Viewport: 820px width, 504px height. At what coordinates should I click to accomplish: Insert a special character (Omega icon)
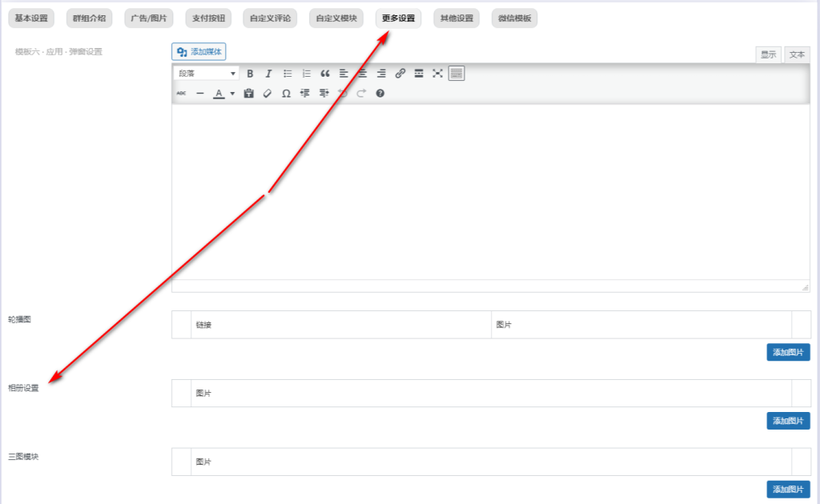(x=286, y=94)
